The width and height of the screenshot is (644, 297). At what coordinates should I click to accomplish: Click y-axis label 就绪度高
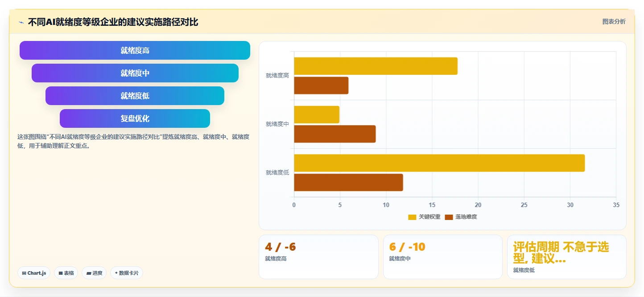coord(277,76)
